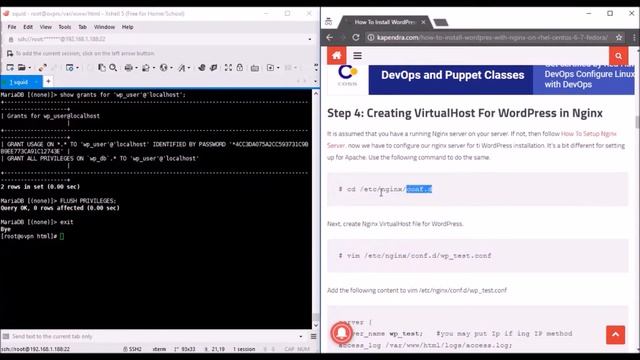The image size is (640, 360).
Task: Open the 'How To Setup Nginx Server' link
Action: coord(471,139)
